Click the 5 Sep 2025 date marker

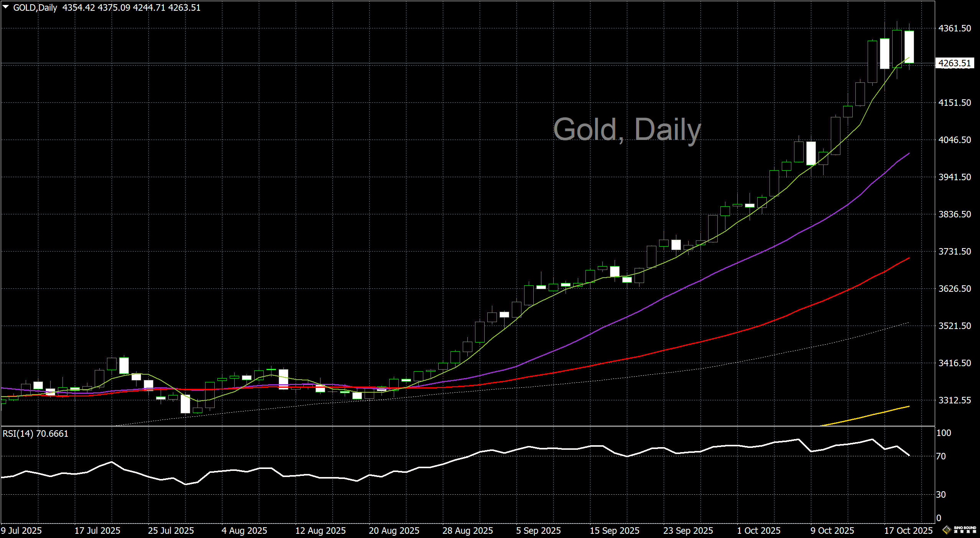(538, 531)
